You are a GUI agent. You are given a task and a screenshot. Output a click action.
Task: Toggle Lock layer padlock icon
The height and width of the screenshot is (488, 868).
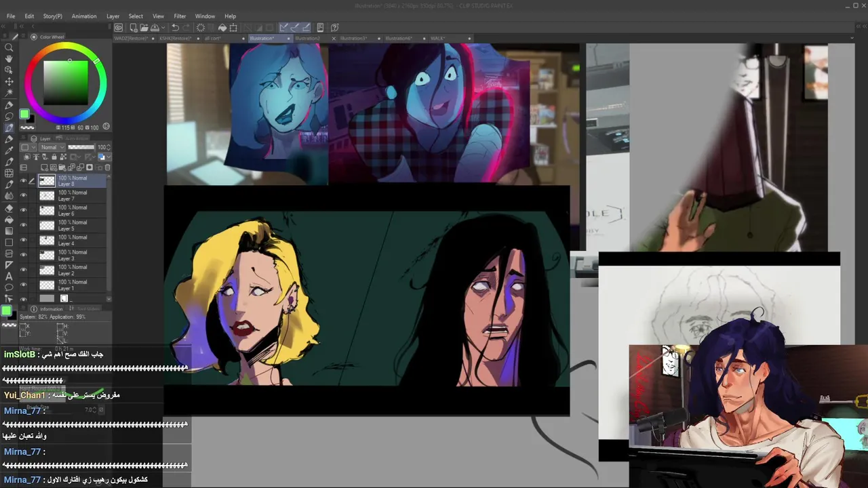click(x=54, y=157)
